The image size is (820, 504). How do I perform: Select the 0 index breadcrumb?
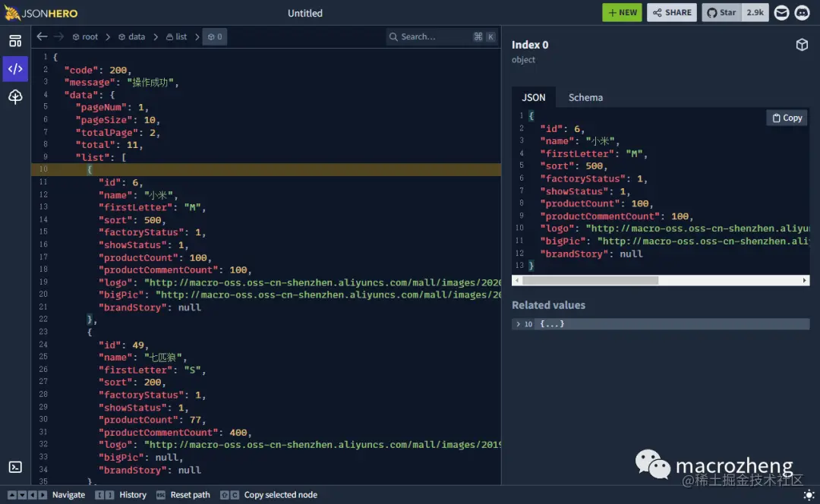pyautogui.click(x=214, y=36)
